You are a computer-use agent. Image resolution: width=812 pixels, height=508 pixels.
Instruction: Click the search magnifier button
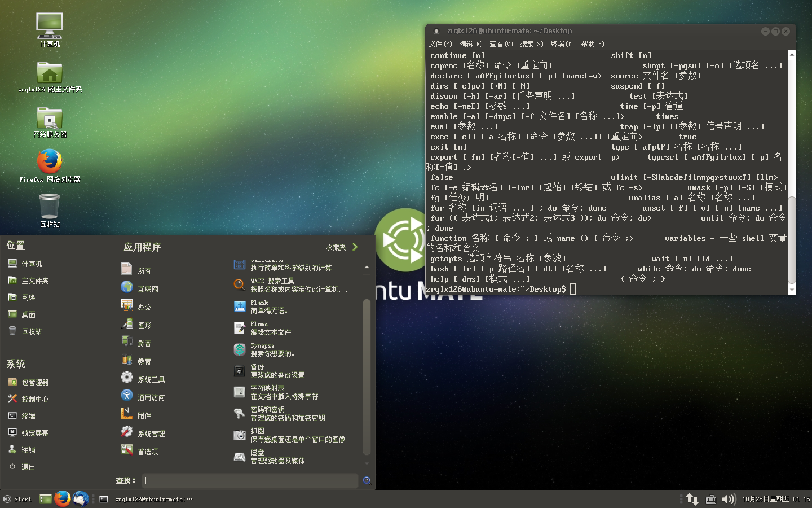pos(367,480)
